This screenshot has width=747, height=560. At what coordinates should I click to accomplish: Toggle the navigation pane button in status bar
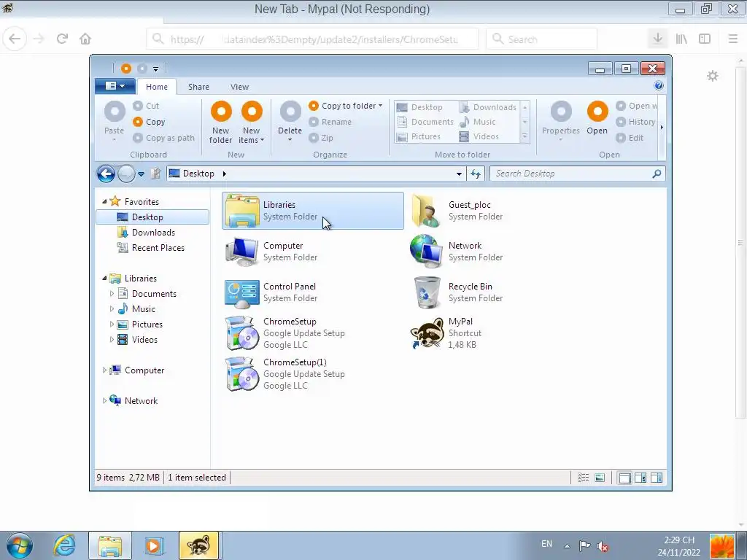(x=624, y=478)
